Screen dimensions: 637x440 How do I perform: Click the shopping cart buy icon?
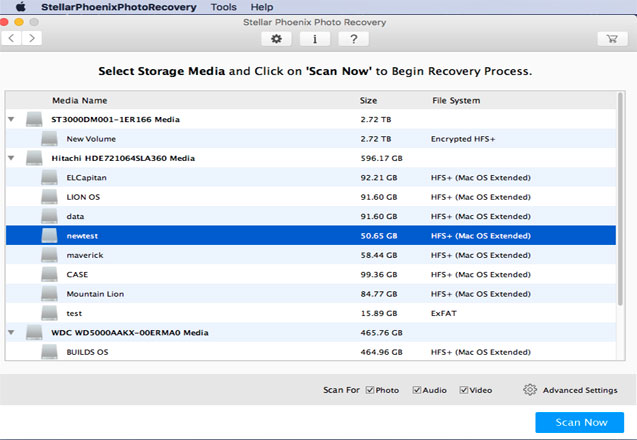612,39
